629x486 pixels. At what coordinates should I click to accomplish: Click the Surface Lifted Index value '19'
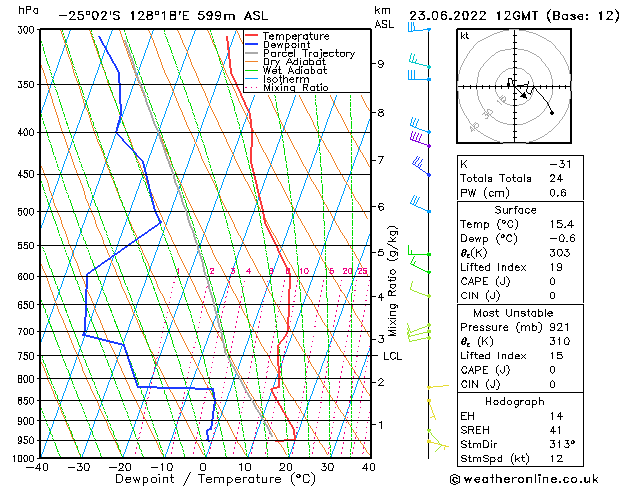tap(556, 267)
